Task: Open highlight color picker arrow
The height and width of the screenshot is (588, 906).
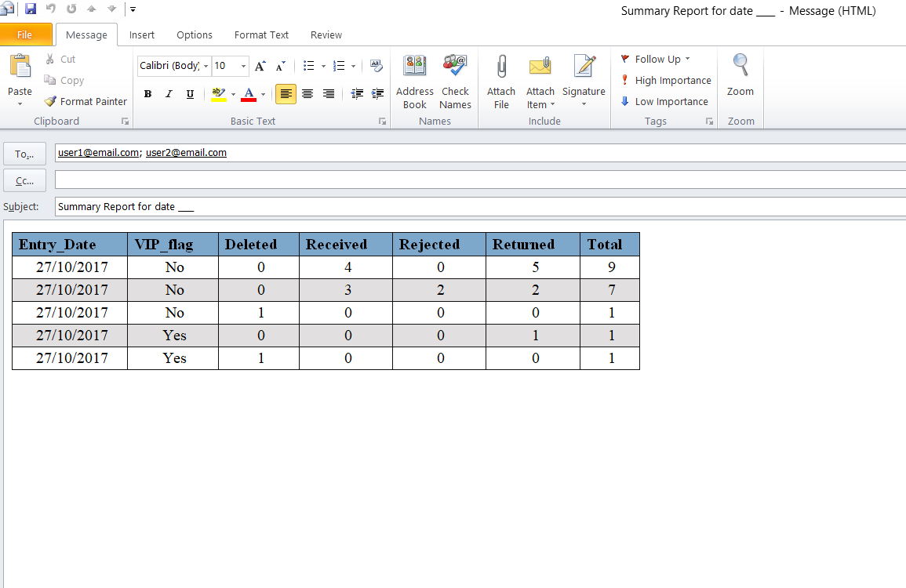Action: pyautogui.click(x=234, y=93)
